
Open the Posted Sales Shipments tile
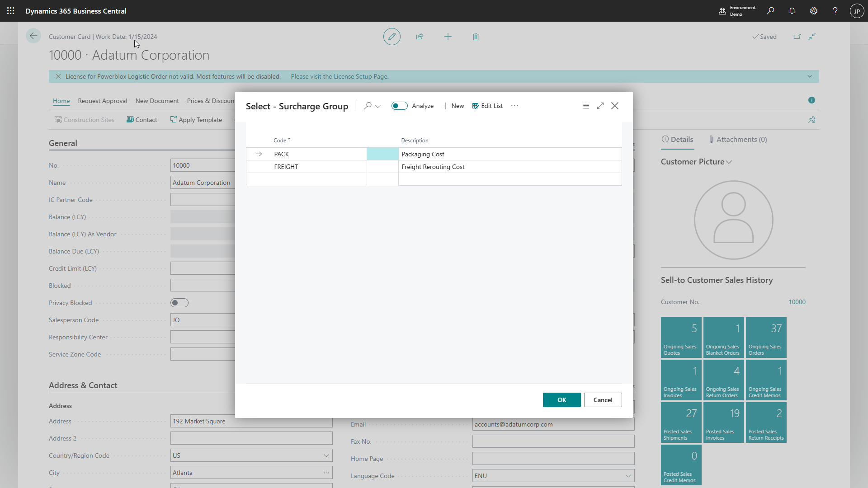pos(681,422)
